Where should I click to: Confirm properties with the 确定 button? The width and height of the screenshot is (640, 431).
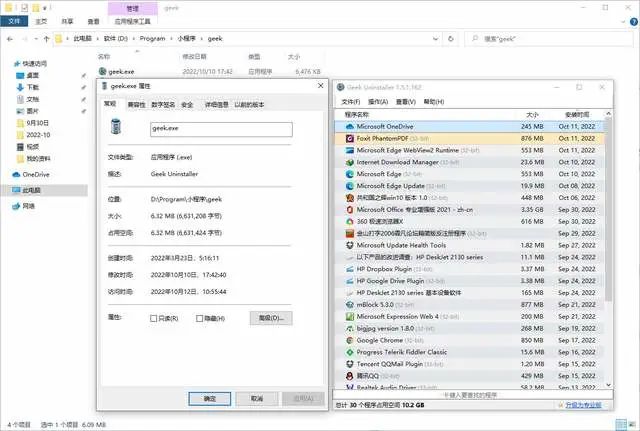[x=209, y=399]
